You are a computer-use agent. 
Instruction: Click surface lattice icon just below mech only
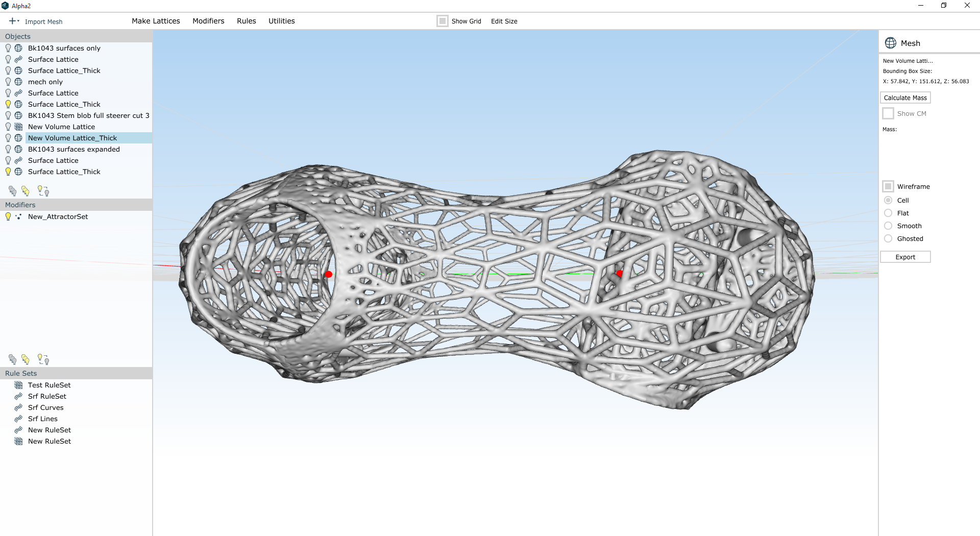pyautogui.click(x=18, y=93)
